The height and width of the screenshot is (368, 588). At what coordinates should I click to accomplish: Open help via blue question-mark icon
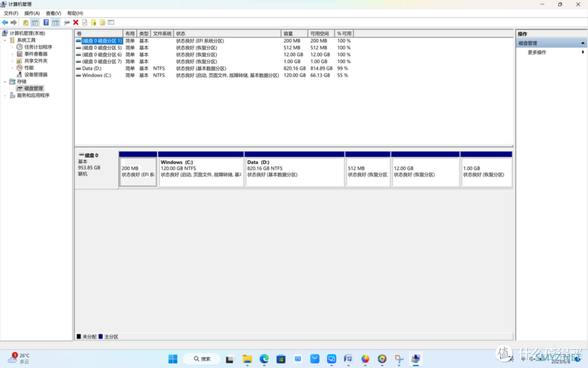(x=46, y=22)
